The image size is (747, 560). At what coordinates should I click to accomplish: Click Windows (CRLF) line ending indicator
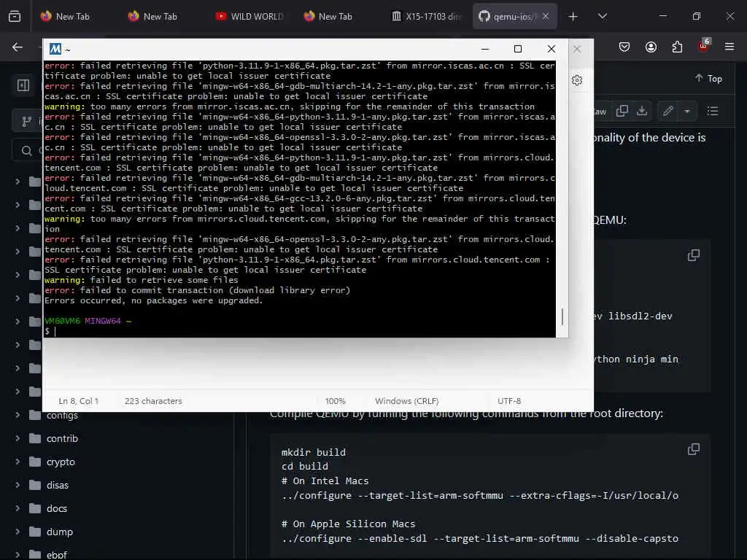[407, 401]
